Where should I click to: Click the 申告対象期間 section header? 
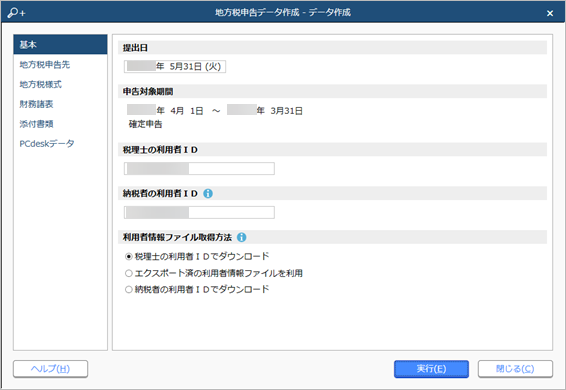[332, 91]
